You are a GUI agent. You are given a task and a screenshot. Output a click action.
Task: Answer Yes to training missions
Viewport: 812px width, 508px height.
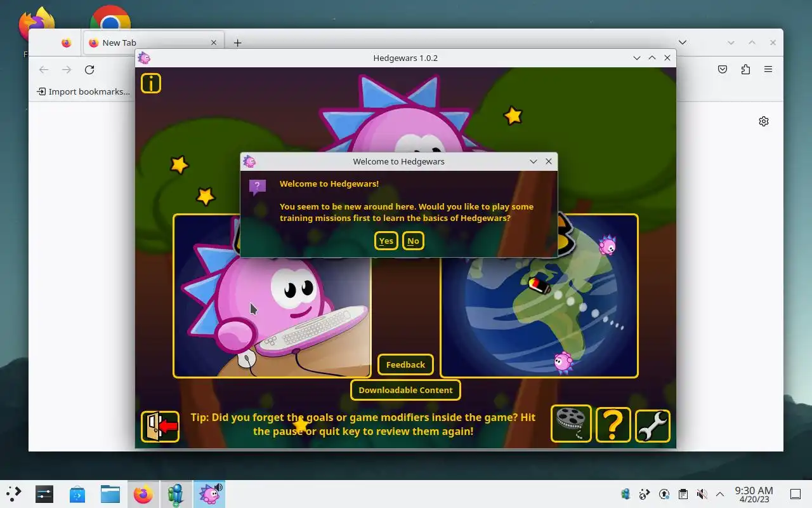click(386, 241)
